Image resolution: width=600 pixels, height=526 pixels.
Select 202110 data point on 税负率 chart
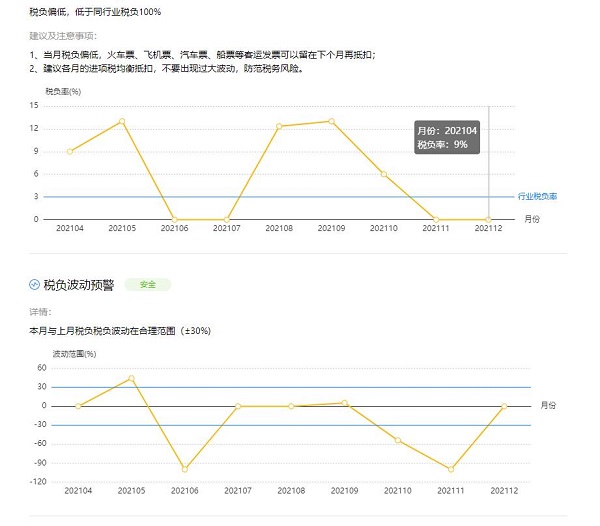(x=383, y=174)
